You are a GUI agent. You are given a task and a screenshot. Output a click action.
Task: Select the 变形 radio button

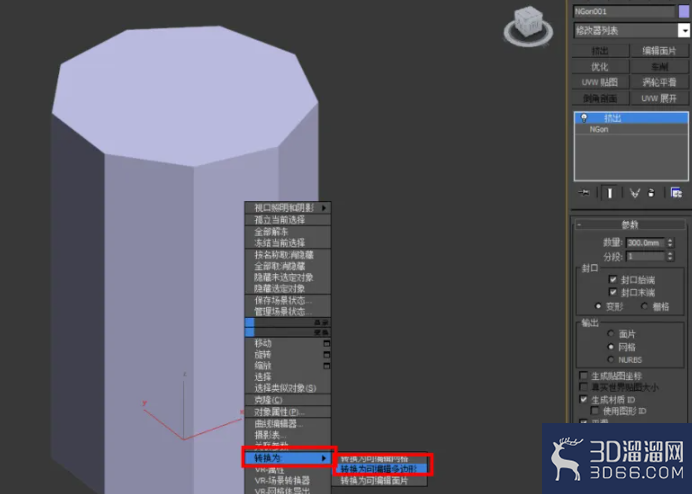(x=598, y=306)
